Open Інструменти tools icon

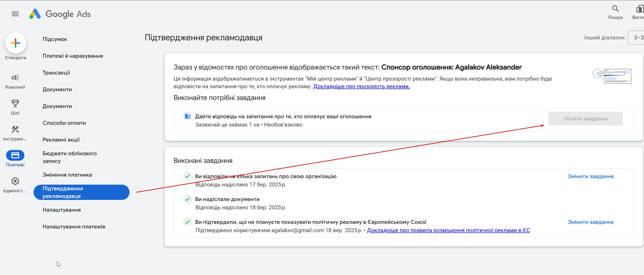(x=15, y=130)
